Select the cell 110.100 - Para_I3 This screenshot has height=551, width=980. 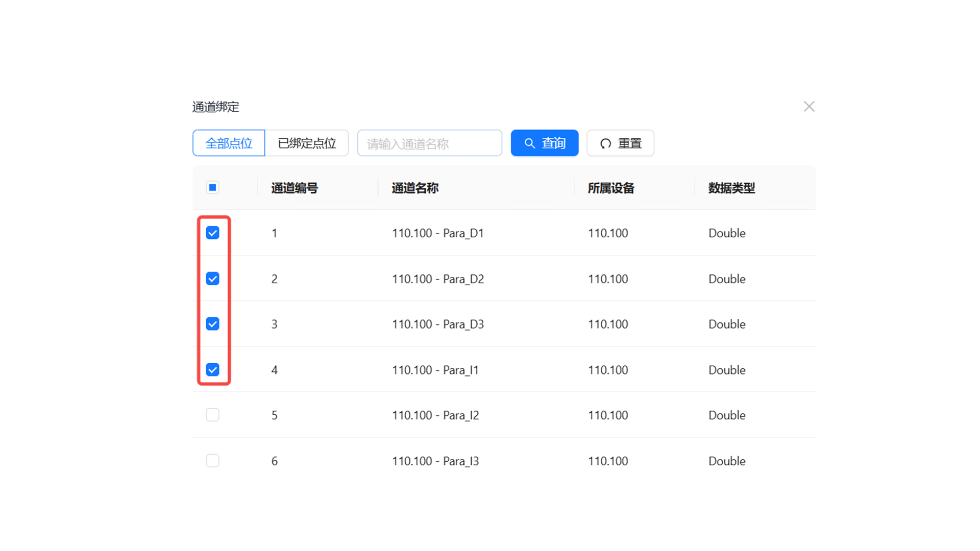click(435, 461)
